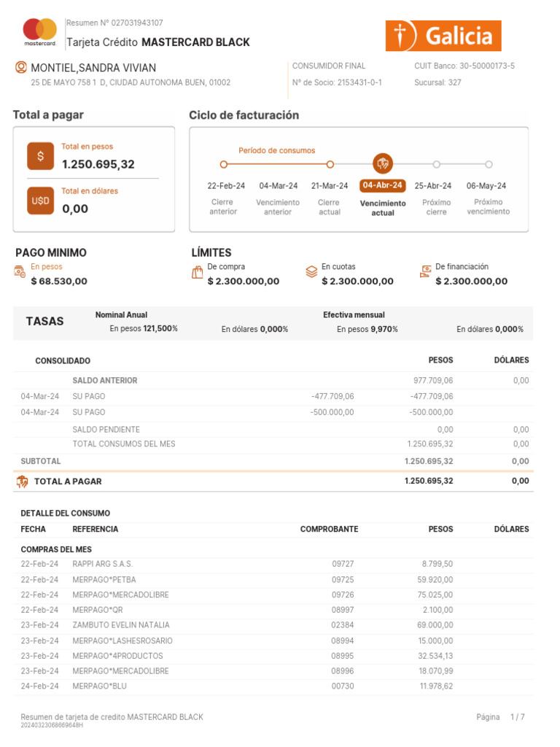Click Nominal Anual En pesos 121,500%
Screen dimensions: 560x747
click(x=144, y=329)
